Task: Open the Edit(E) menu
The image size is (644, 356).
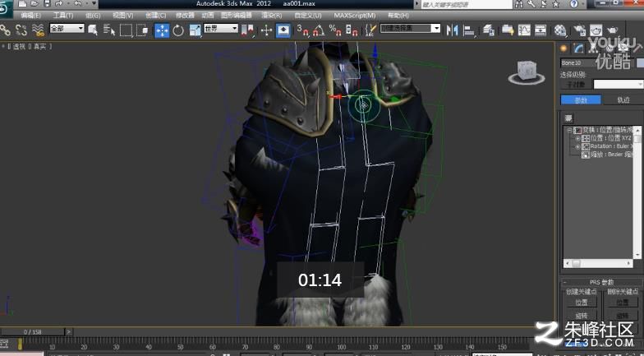Action: pyautogui.click(x=31, y=15)
